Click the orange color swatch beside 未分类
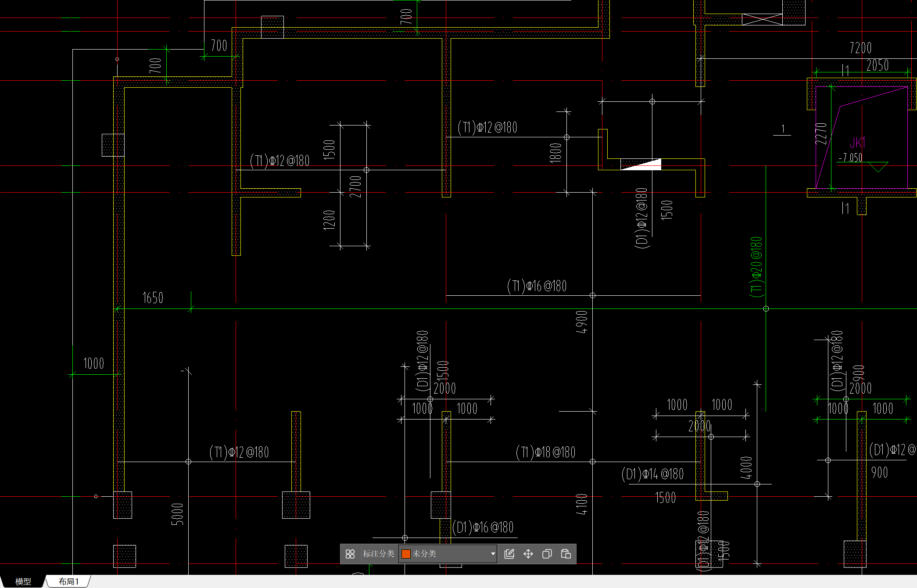 (406, 554)
